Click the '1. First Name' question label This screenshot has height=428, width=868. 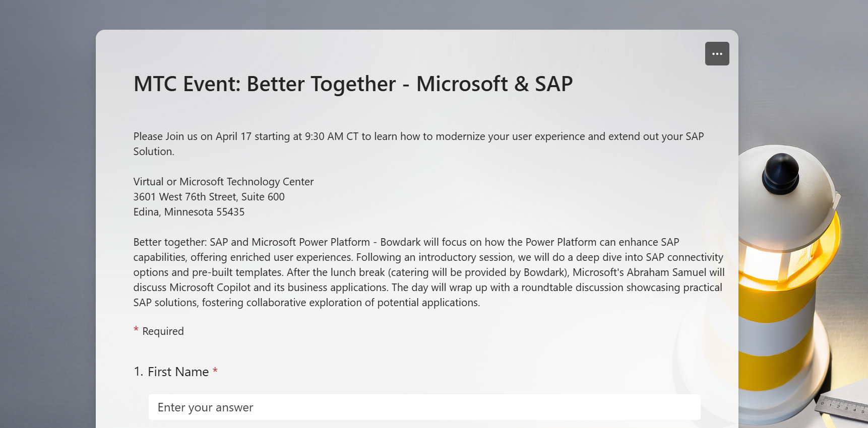coord(171,372)
